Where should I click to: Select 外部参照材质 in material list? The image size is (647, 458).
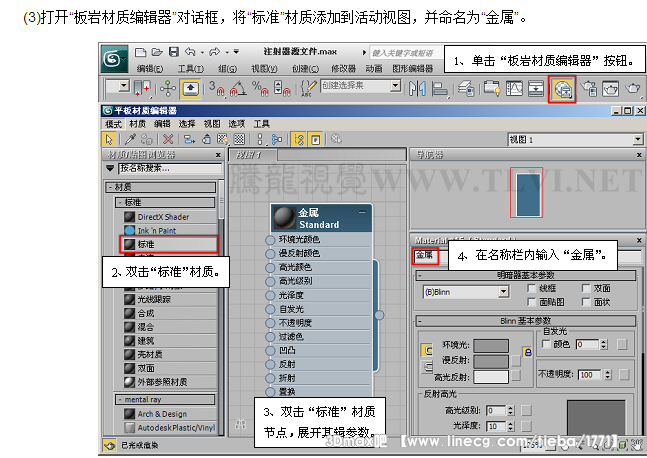(x=170, y=382)
